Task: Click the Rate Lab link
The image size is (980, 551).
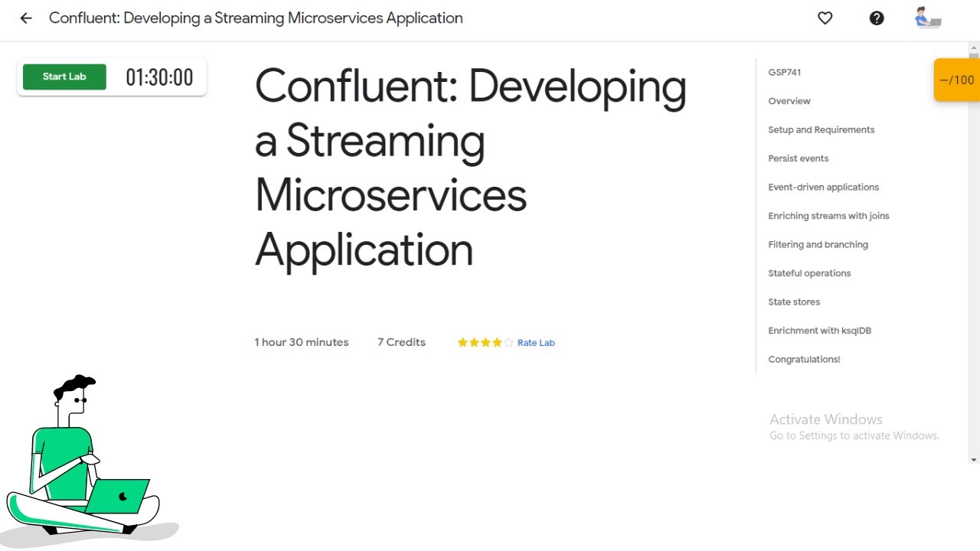Action: [x=536, y=343]
